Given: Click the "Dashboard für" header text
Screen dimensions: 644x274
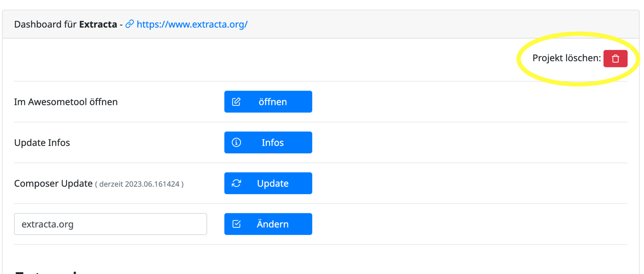Looking at the screenshot, I should 45,24.
